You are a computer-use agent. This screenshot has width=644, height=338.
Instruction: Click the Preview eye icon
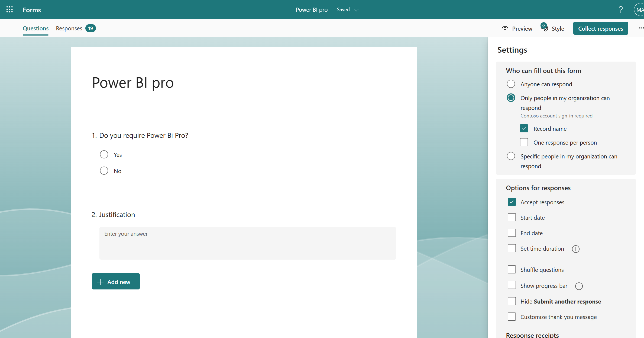(505, 28)
